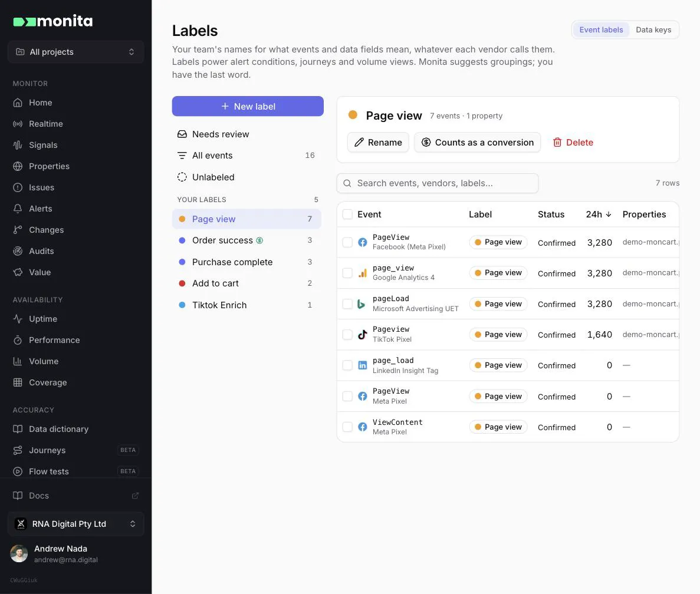Open the Issues alert-circle icon
Image resolution: width=700 pixels, height=594 pixels.
point(18,187)
